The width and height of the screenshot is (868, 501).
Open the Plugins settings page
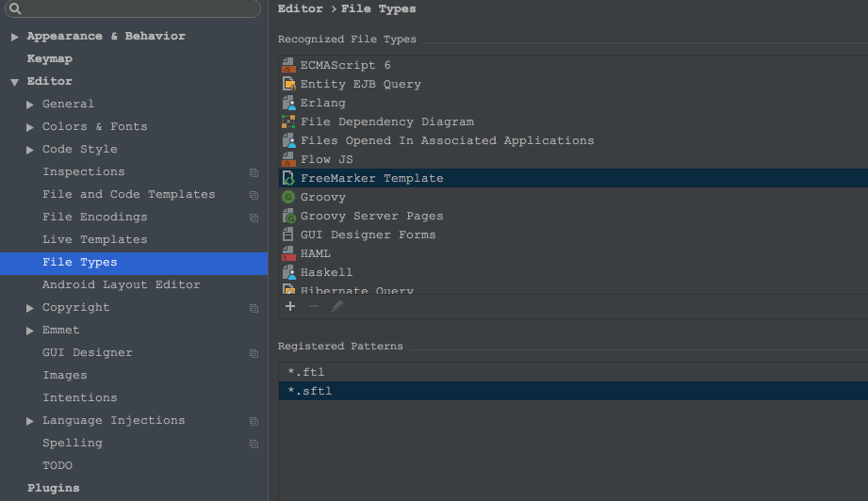point(54,488)
